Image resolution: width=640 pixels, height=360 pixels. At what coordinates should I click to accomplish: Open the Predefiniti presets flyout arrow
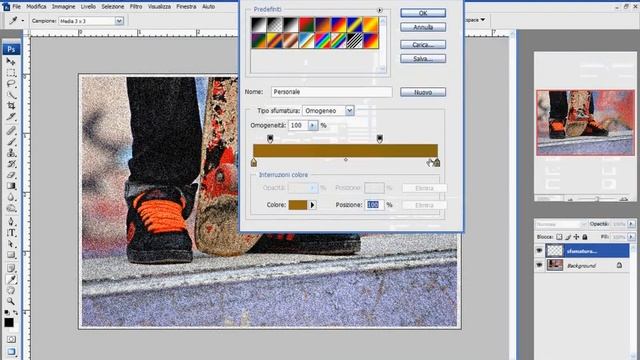(380, 10)
